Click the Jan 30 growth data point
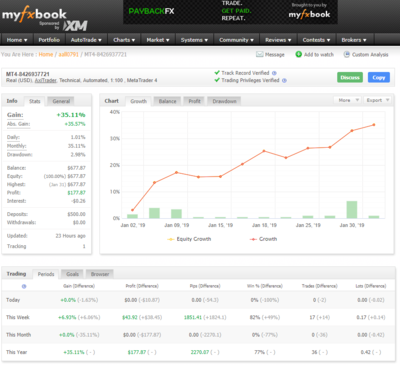400x365 pixels. coord(352,131)
